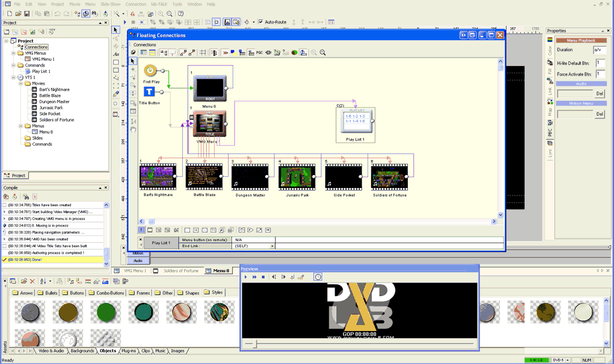Collapse the Commands tree node under Project
The image size is (614, 364).
pos(13,65)
